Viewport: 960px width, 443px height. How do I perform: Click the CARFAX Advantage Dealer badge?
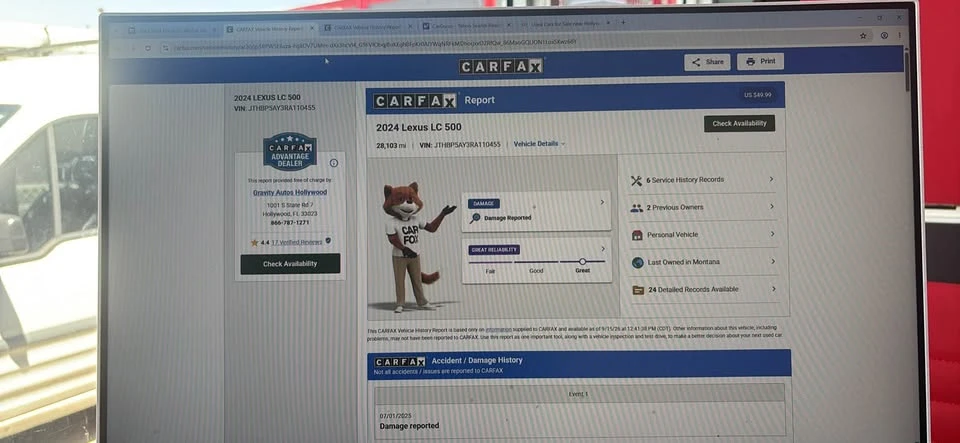pos(290,151)
